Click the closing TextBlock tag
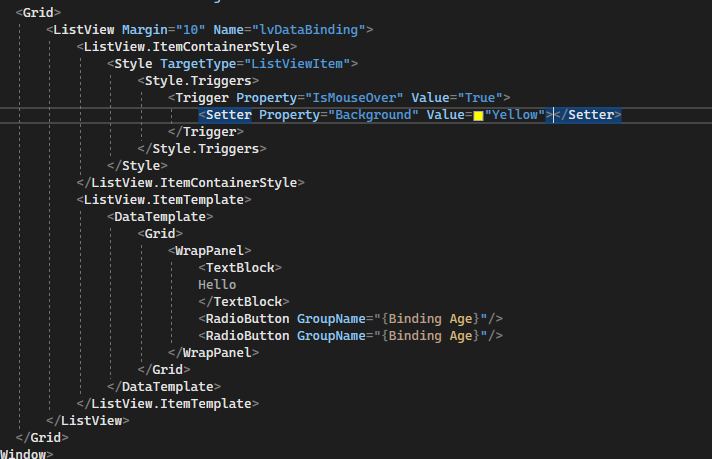 click(244, 302)
